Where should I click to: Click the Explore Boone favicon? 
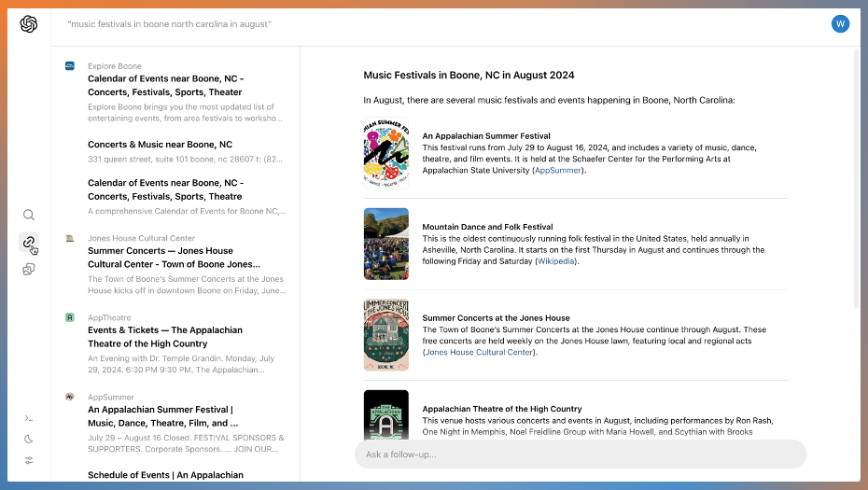[70, 66]
